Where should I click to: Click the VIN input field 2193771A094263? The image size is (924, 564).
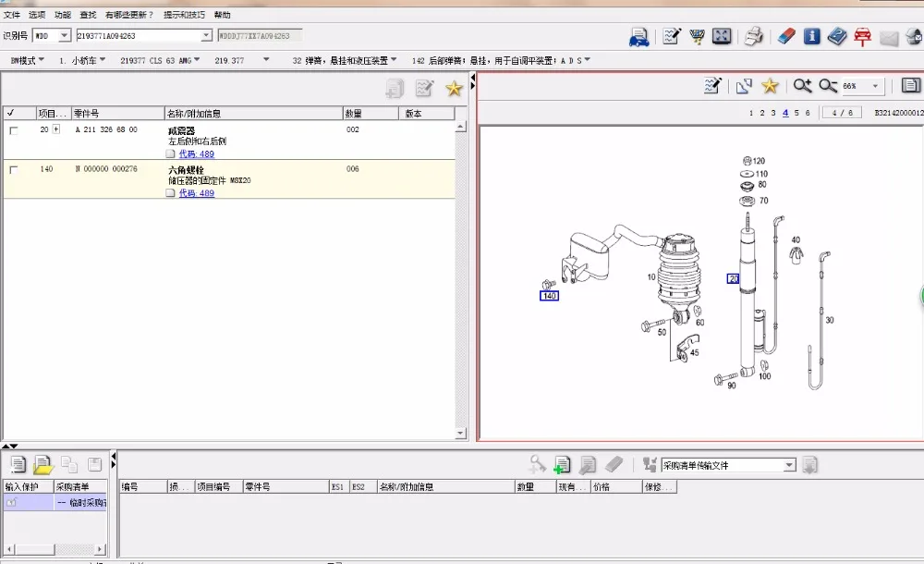click(x=139, y=36)
